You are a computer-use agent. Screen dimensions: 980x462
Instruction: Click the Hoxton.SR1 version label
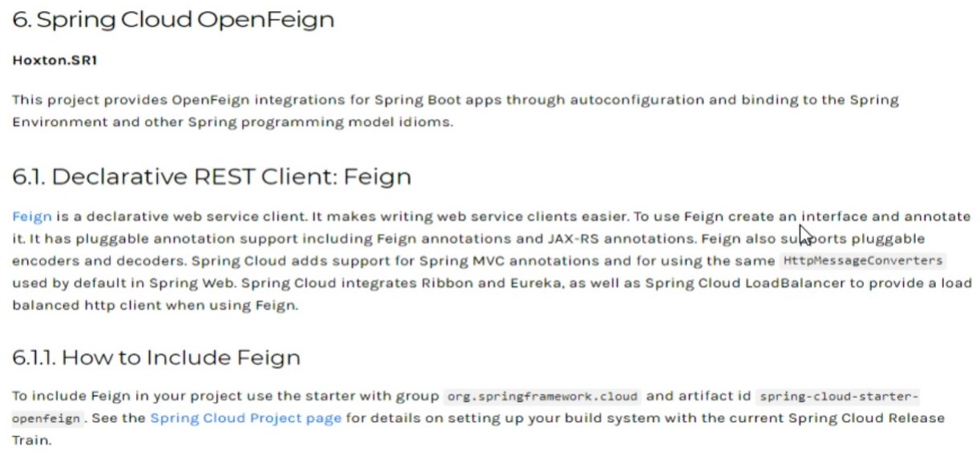coord(54,60)
